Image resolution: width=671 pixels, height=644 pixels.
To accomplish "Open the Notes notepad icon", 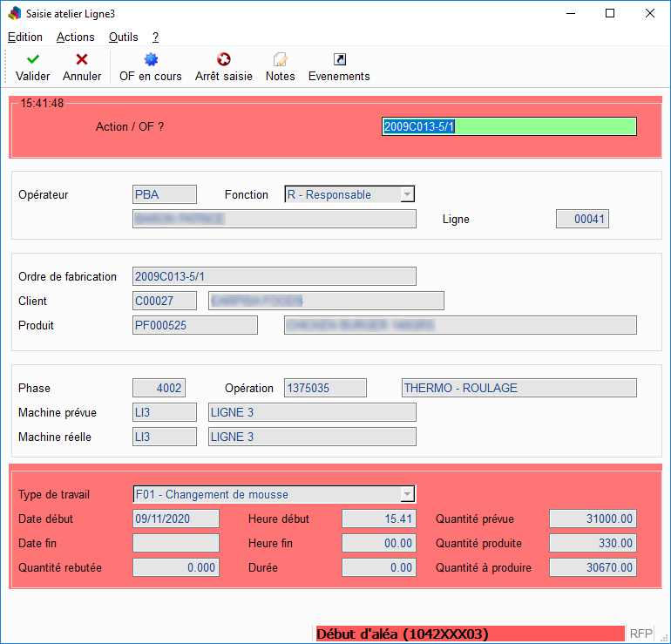I will [281, 59].
